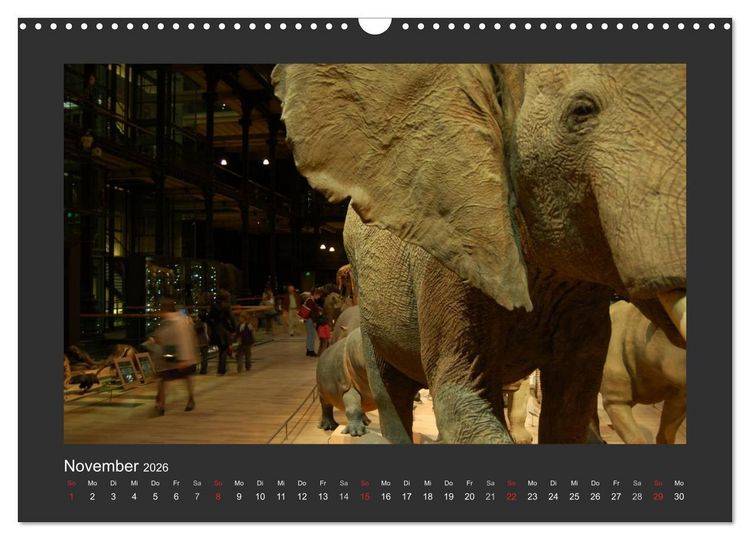
Task: Select Monday November 30
Action: (x=679, y=497)
